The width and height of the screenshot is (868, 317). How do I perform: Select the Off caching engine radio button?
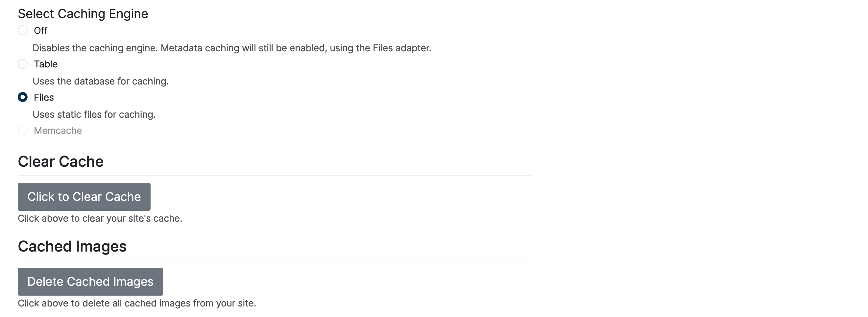click(23, 30)
